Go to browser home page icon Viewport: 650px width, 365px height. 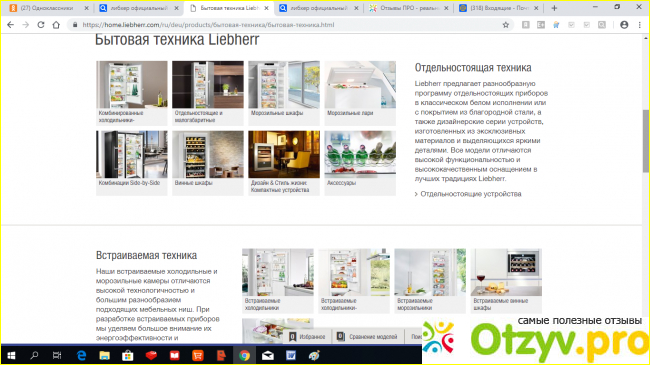click(x=56, y=25)
